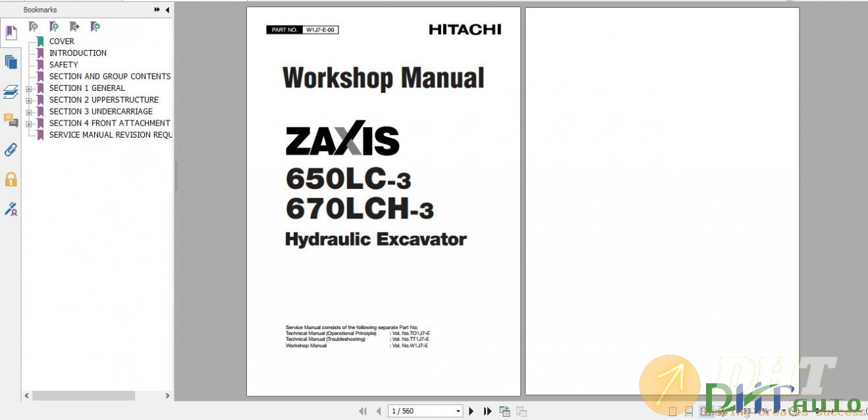Click the 670LCH-3 model text
868x420 pixels.
coord(360,209)
